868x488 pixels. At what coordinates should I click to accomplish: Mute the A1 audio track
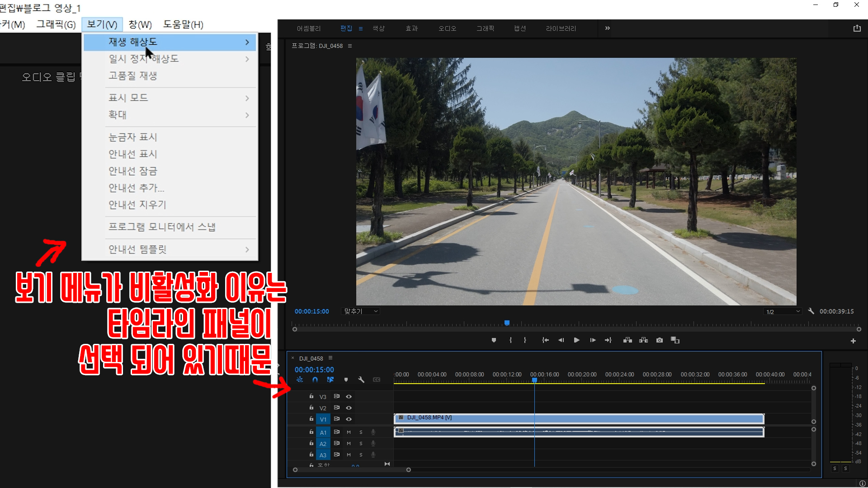(x=349, y=432)
